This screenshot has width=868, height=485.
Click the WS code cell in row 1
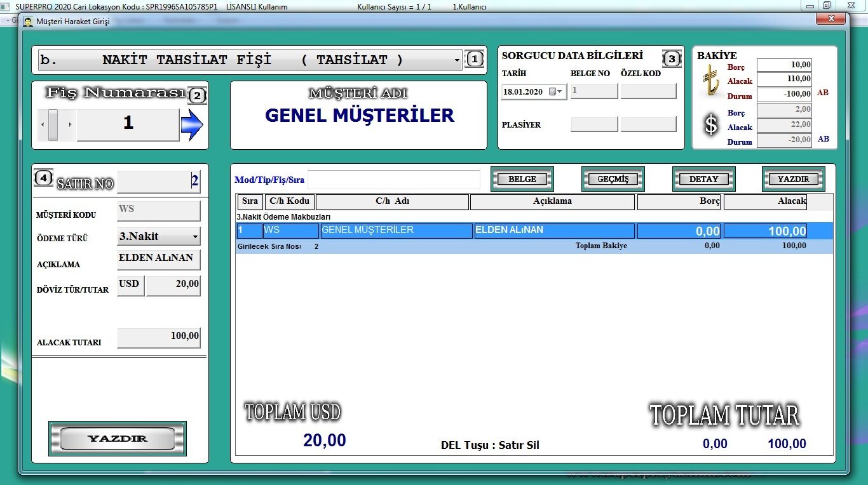click(291, 230)
